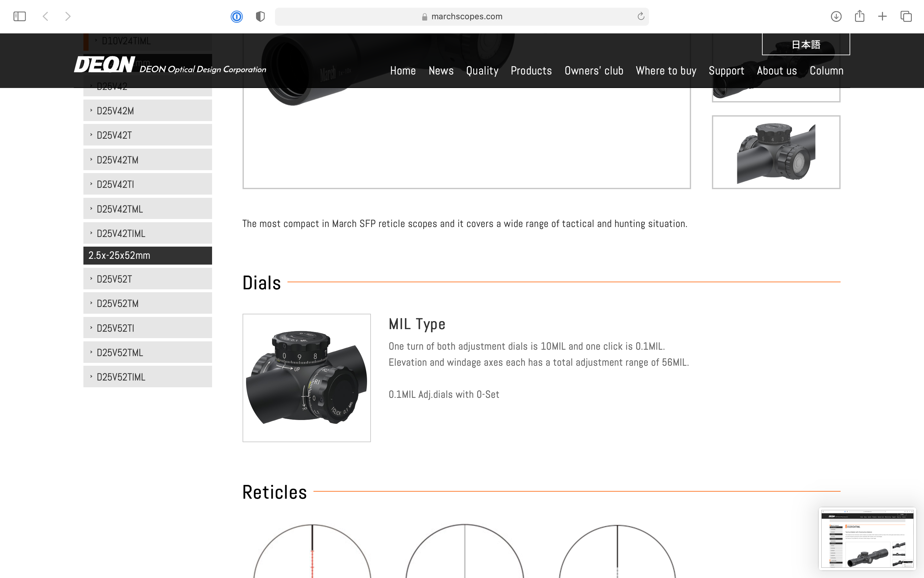Show tab overview
924x578 pixels.
pos(906,16)
